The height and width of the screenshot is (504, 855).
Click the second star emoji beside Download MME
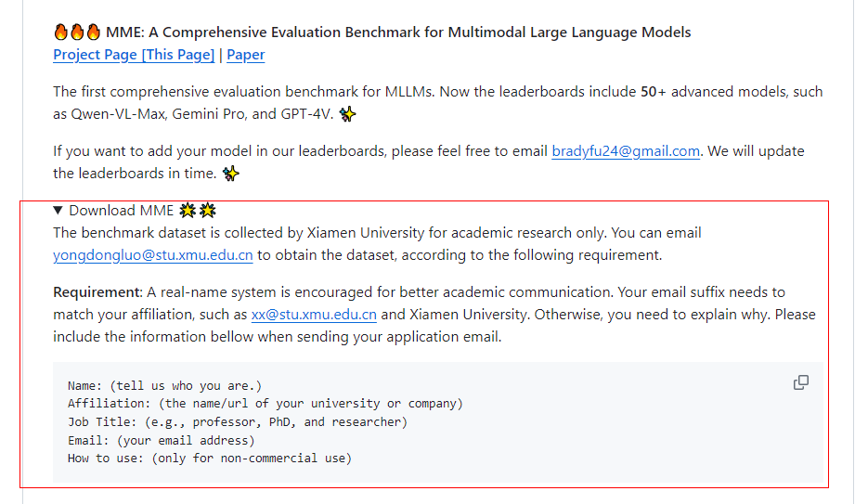tap(207, 211)
